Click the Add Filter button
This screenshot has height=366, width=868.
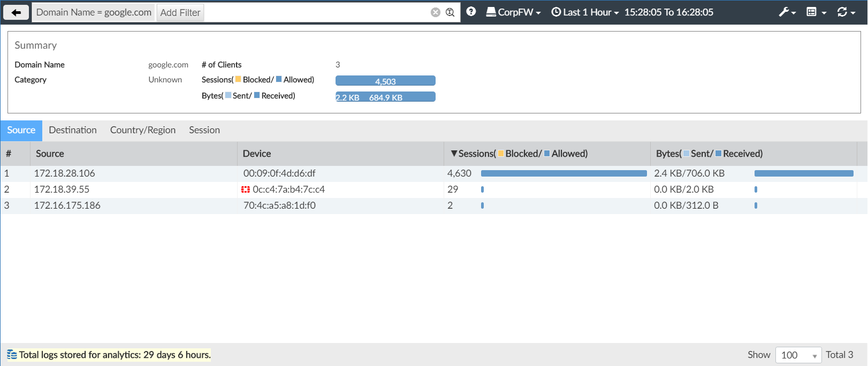[180, 12]
